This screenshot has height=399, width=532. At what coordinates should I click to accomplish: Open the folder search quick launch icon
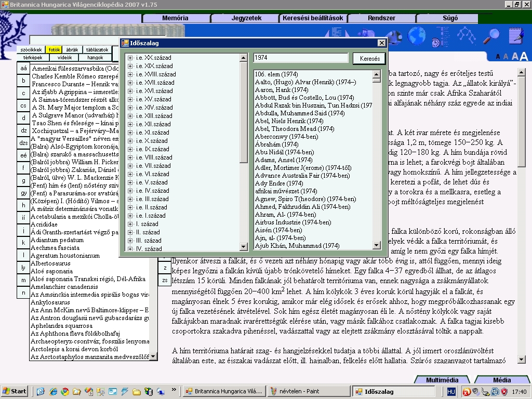point(77,392)
